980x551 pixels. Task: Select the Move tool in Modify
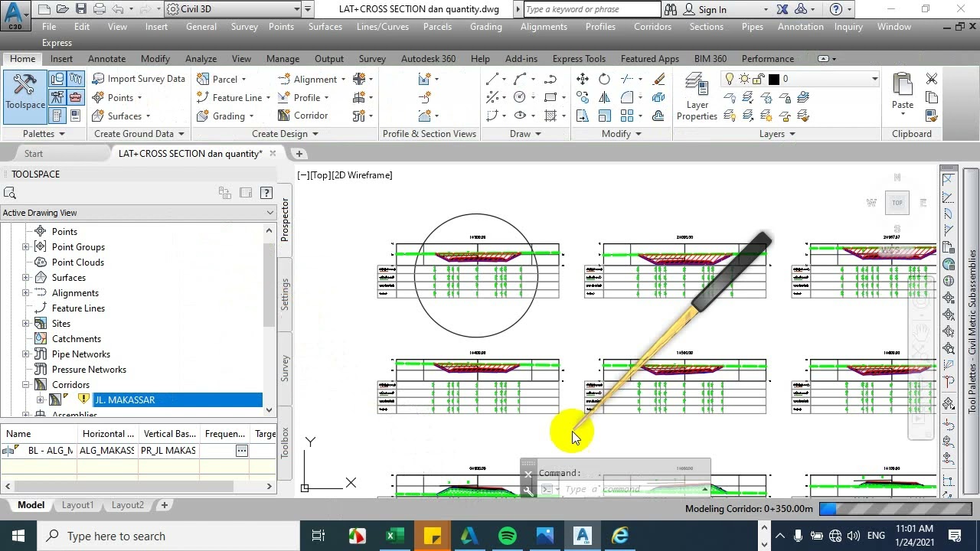[x=583, y=79]
